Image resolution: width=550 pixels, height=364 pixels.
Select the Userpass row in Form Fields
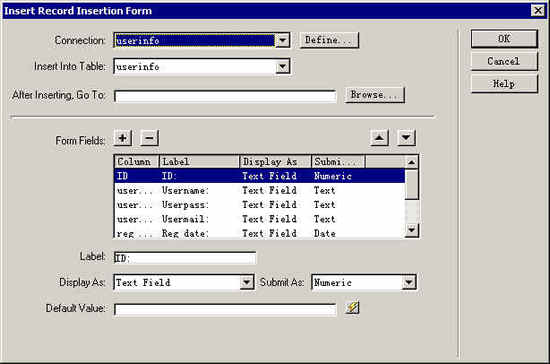[260, 205]
